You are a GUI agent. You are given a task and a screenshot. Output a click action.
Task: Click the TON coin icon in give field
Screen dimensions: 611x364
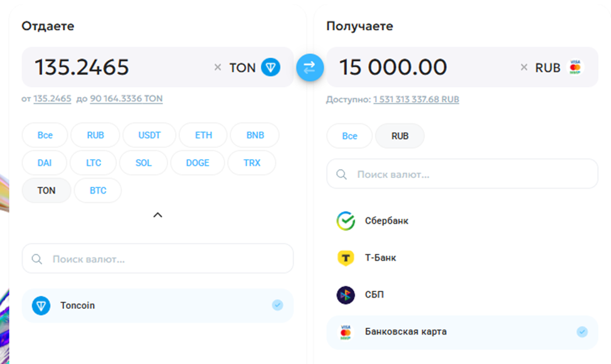click(x=270, y=68)
